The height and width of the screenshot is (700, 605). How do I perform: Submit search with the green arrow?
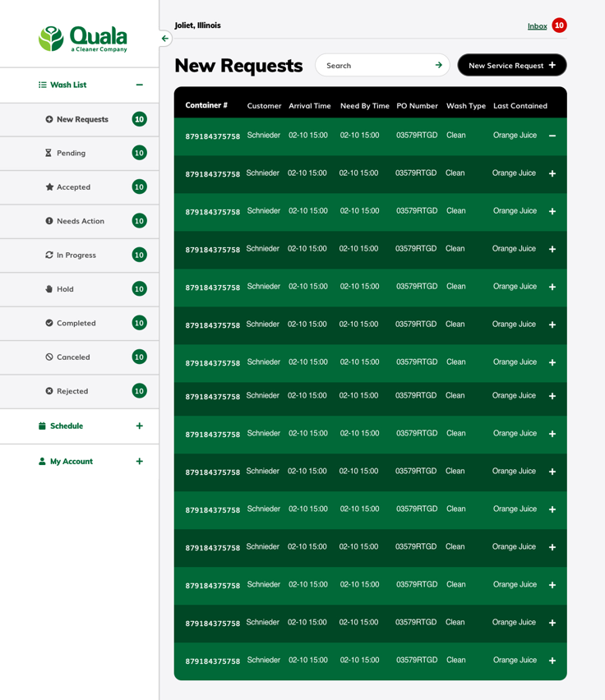[439, 65]
